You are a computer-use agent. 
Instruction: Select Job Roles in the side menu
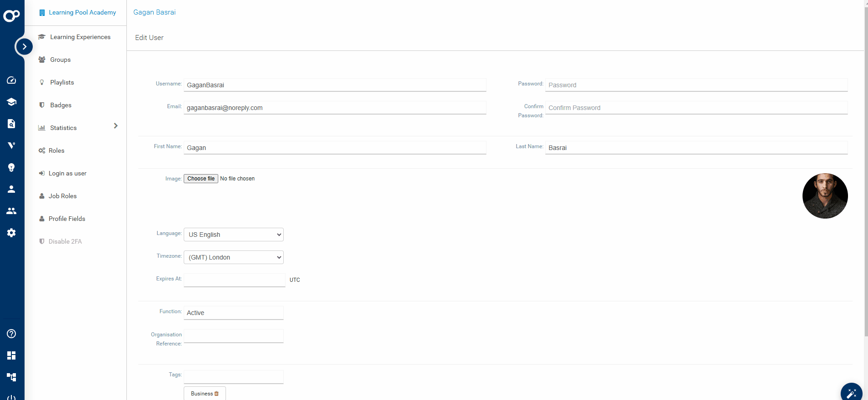click(x=62, y=196)
